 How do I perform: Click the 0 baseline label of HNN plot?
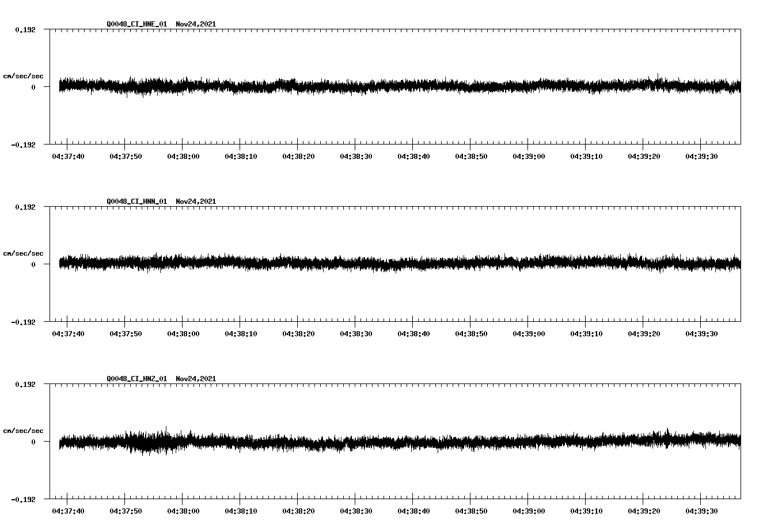[33, 264]
